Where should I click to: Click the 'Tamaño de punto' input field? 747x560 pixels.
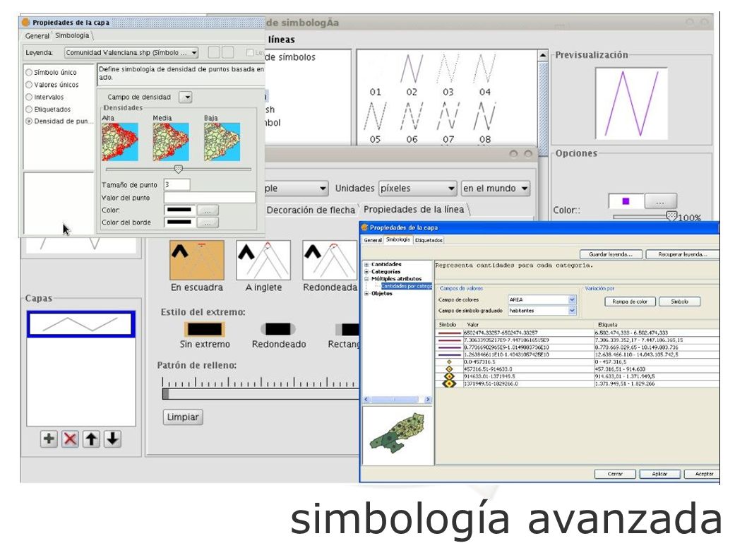click(x=177, y=184)
